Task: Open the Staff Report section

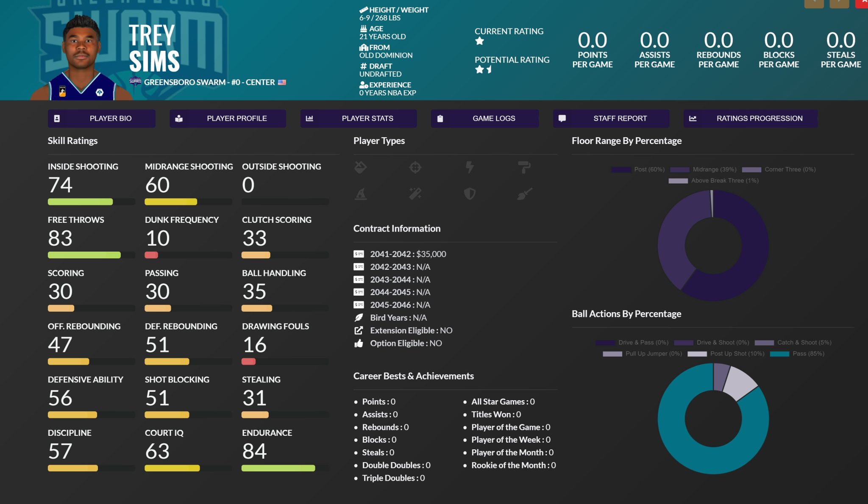Action: pos(611,119)
